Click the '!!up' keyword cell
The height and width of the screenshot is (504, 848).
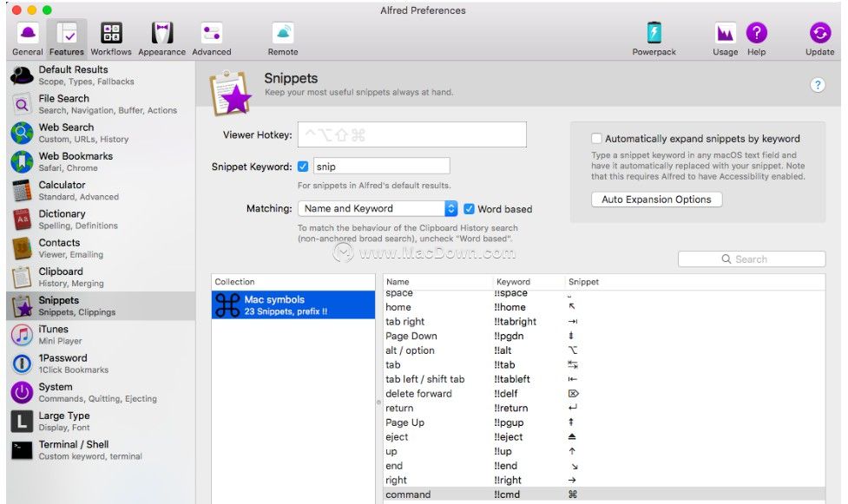pos(503,452)
